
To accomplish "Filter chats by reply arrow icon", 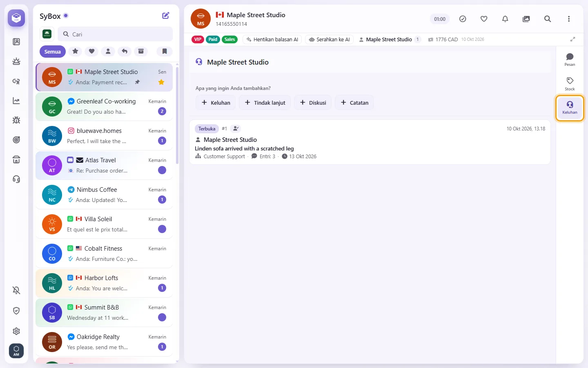I will 124,52.
